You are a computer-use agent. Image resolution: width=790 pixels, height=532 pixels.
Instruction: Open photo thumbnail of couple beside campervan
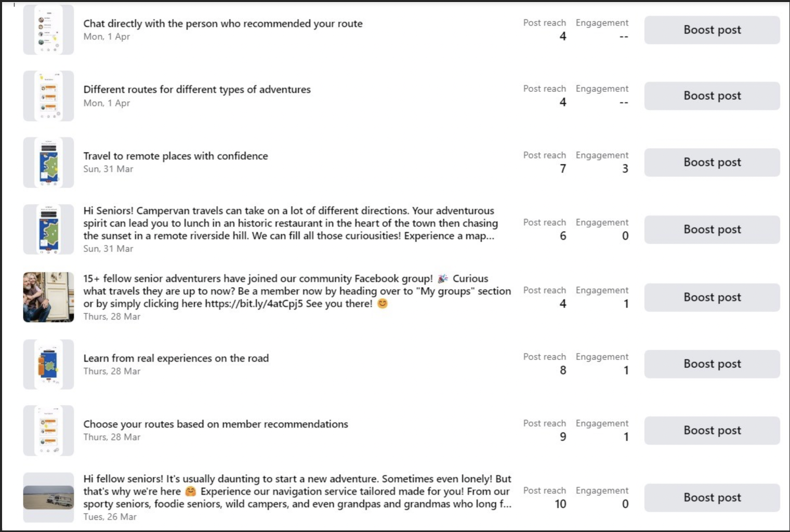click(x=48, y=297)
